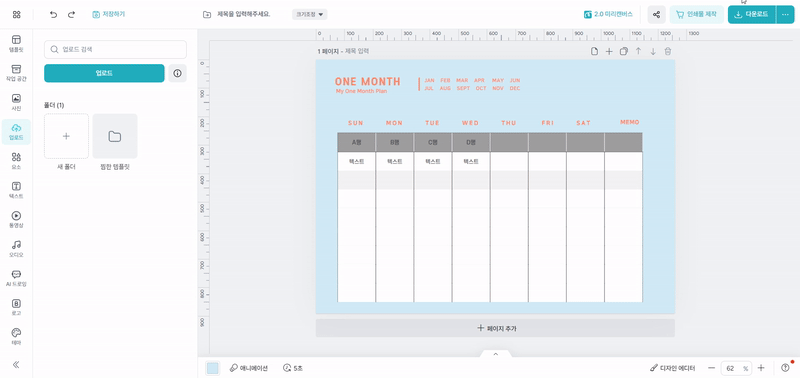Delete page using trash icon
800x378 pixels.
coord(668,51)
